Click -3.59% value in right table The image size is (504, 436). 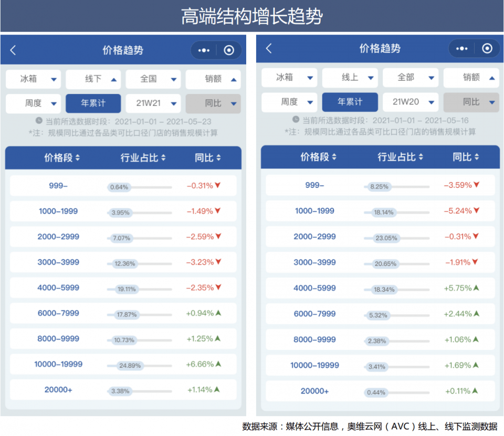[458, 185]
